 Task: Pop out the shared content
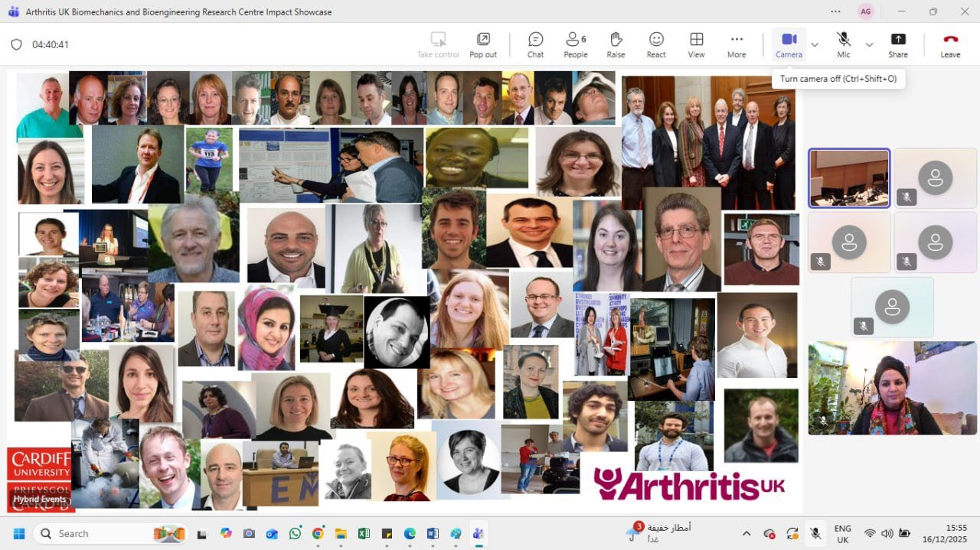[x=483, y=44]
